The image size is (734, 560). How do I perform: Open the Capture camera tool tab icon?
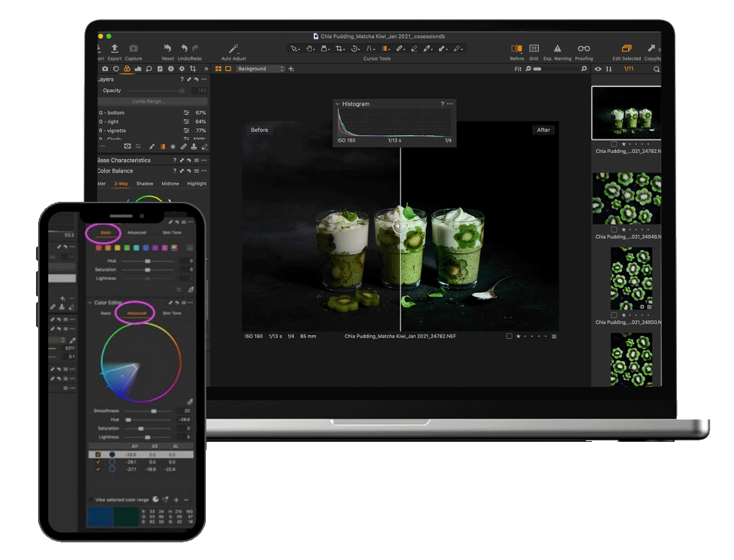105,69
